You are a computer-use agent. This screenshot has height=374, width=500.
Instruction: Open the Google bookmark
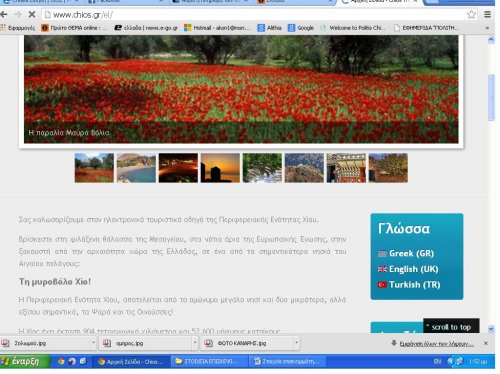pos(301,28)
